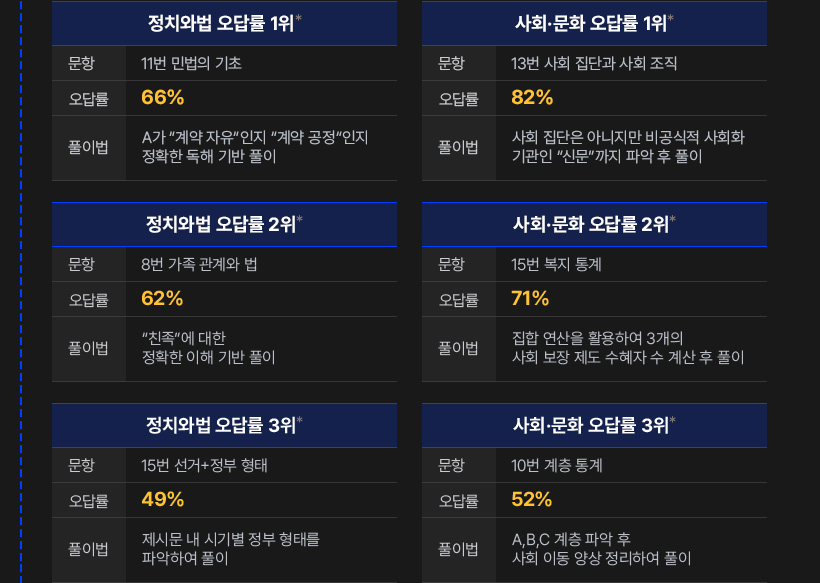Click the 정치와법 오답률 1위 header
820x583 pixels.
(223, 24)
